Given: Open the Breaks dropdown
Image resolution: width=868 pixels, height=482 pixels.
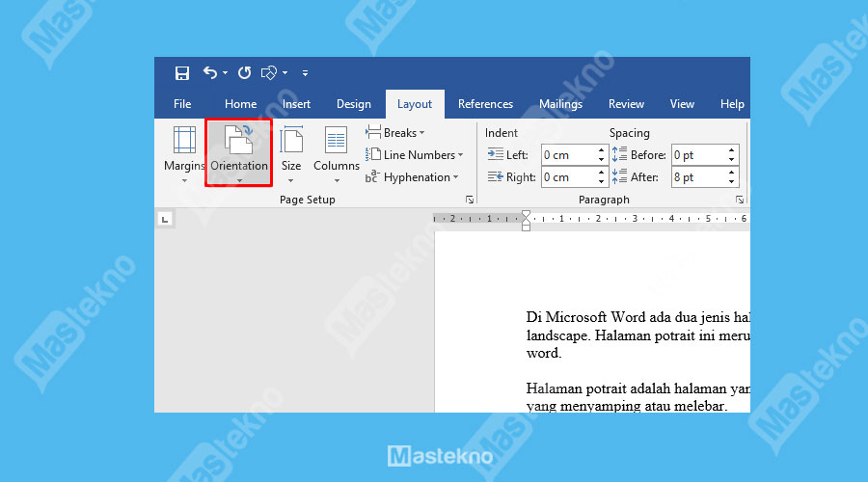Looking at the screenshot, I should [395, 133].
